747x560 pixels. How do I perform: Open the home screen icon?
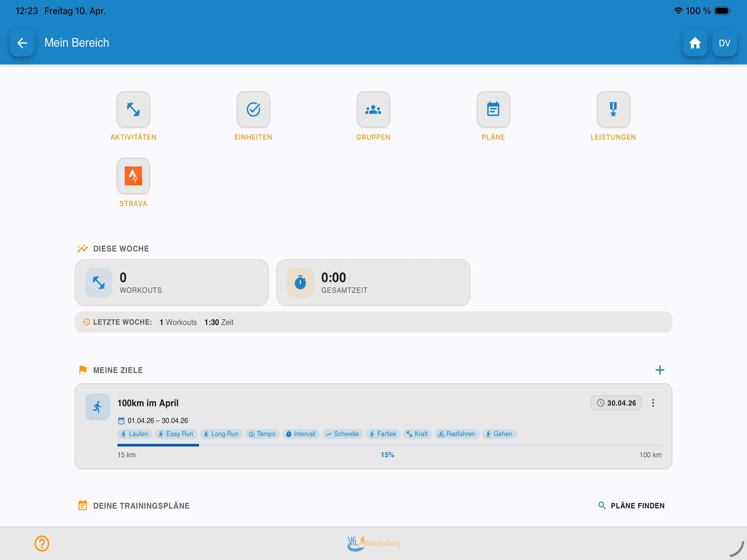coord(695,43)
